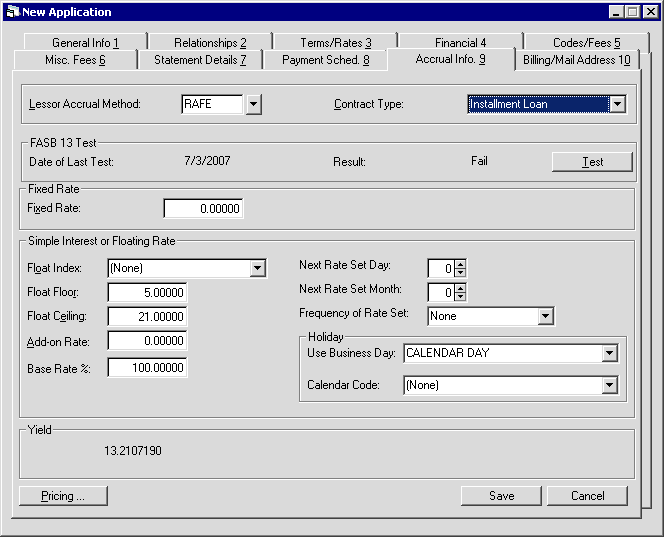Click the Cancel button

pos(587,495)
